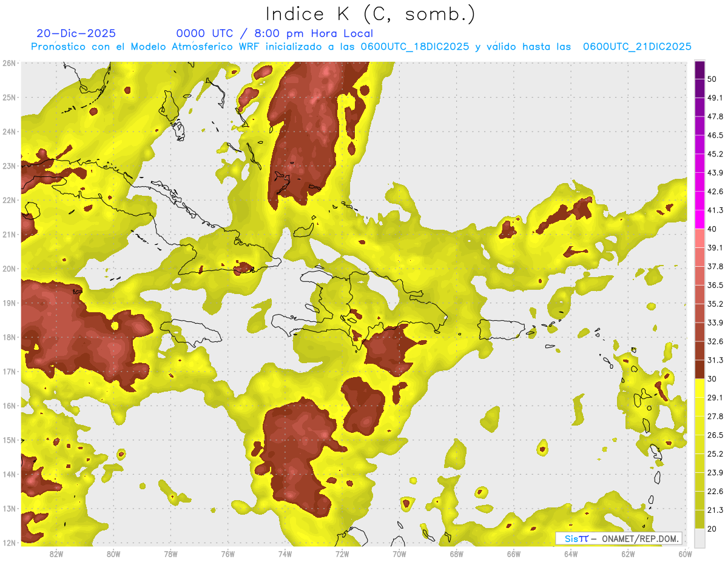The image size is (728, 562).
Task: Click the '64W' longitude label
Action: (571, 554)
